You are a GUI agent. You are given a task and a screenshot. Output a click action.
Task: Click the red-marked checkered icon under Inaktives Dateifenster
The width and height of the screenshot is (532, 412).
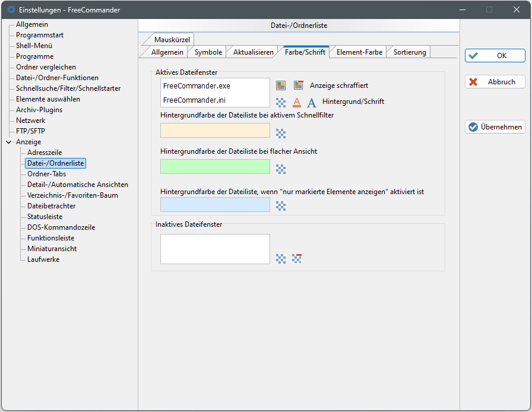pyautogui.click(x=297, y=259)
